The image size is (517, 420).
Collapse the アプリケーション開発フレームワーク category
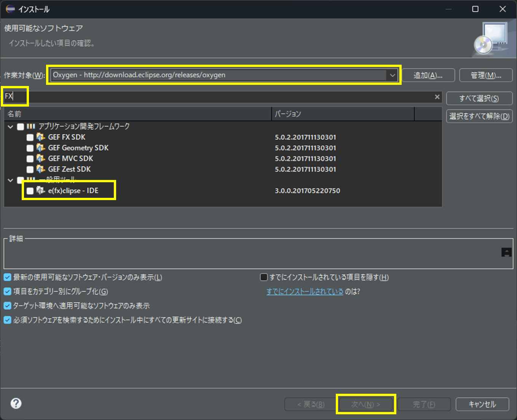pyautogui.click(x=10, y=127)
